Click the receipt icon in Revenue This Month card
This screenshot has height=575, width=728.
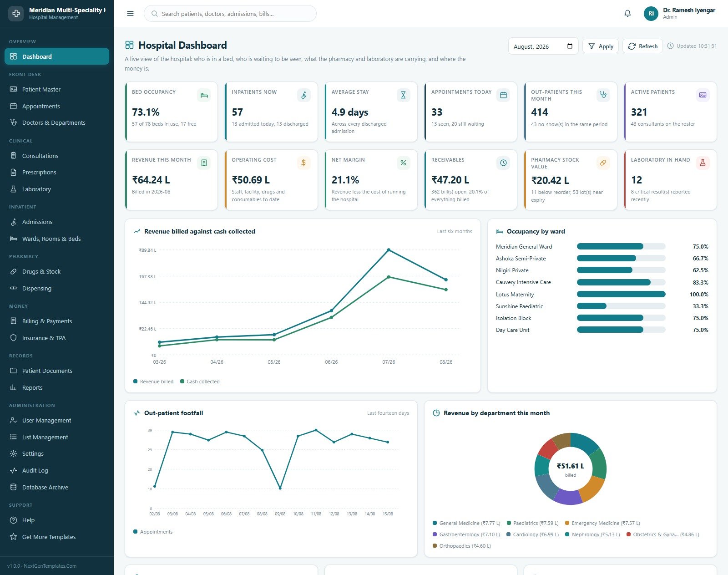(x=204, y=163)
